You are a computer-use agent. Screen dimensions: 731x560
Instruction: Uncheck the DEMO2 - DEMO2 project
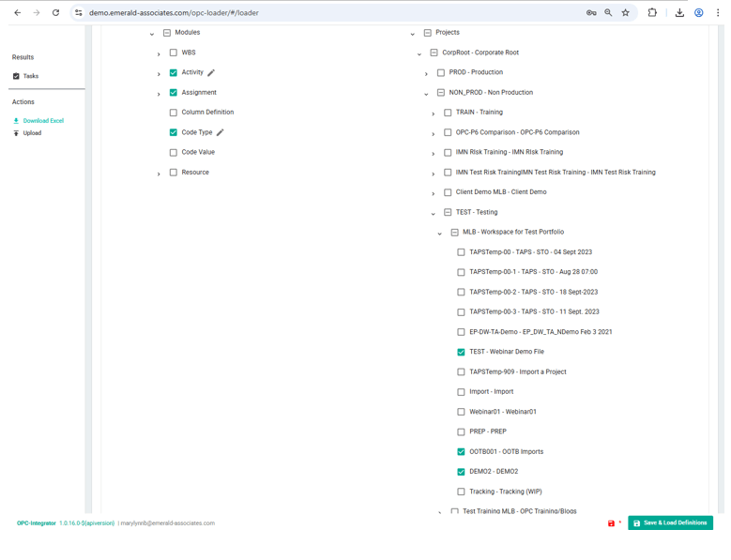[461, 472]
